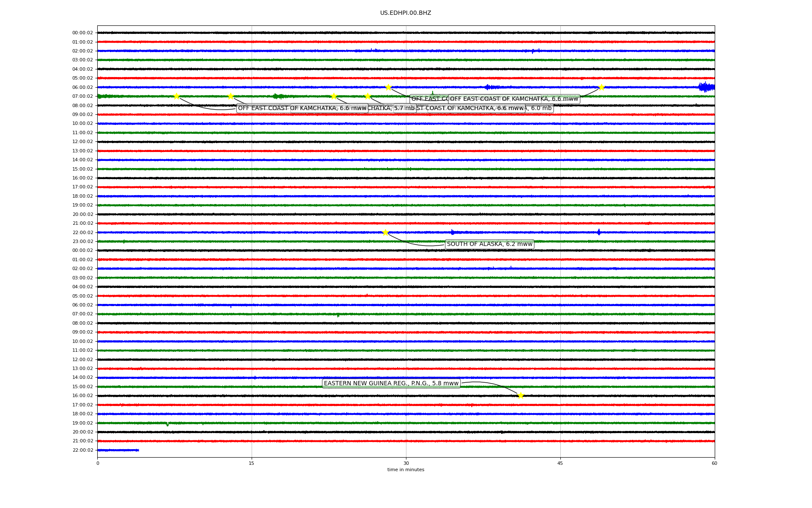
Task: Select the EASTERN NEW GUINEA REG., P.N.G., 5.8 mww label
Action: 391,384
